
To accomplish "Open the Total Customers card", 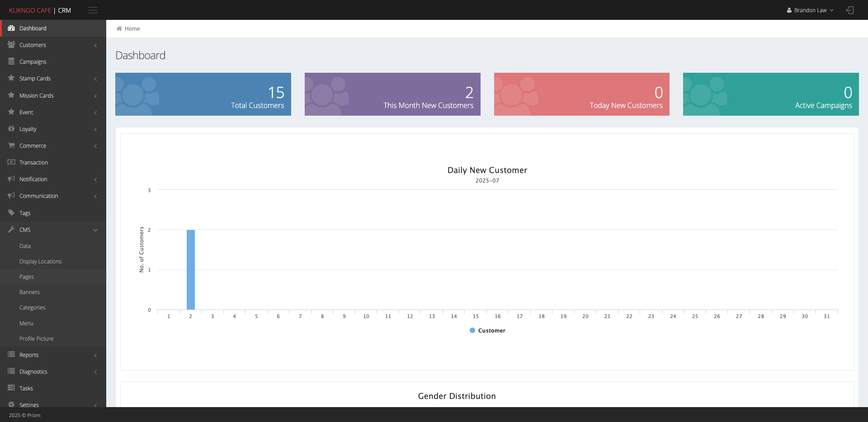I will (203, 94).
